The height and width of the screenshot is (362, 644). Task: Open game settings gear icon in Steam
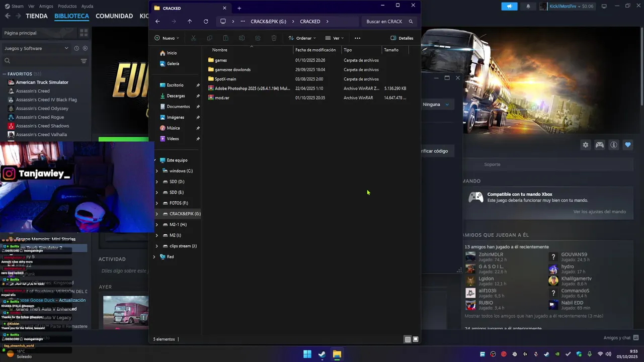(586, 145)
